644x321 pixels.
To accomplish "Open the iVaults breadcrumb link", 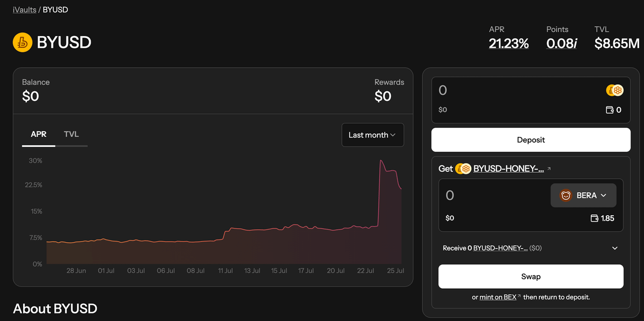I will tap(25, 10).
